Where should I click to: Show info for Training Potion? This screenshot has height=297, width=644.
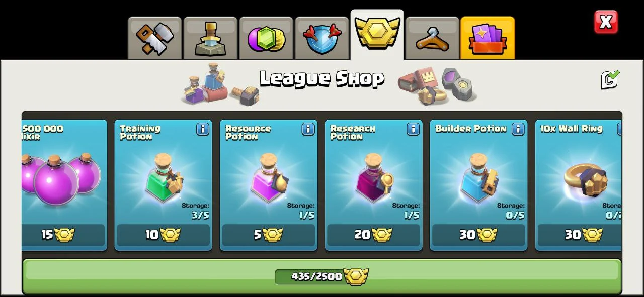click(203, 129)
